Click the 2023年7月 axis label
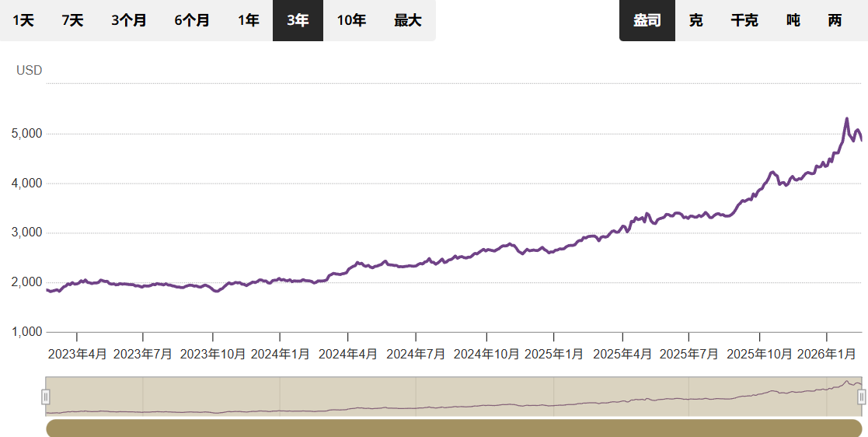The height and width of the screenshot is (437, 868). 143,354
